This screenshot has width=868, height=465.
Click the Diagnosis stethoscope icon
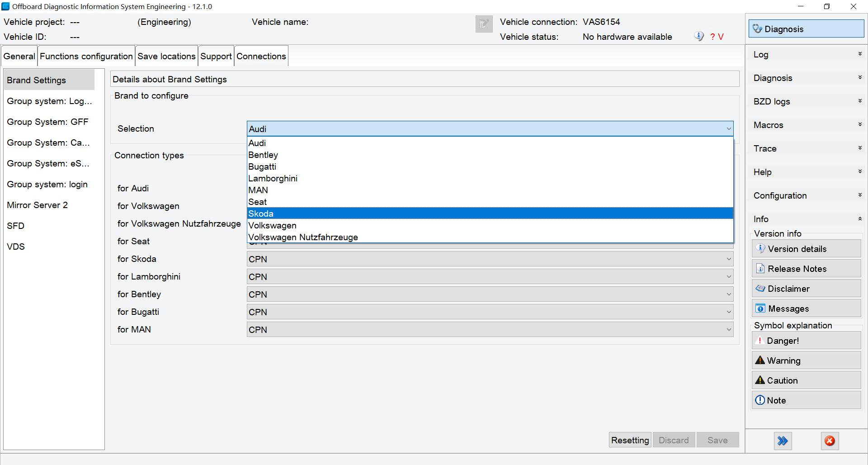[758, 28]
